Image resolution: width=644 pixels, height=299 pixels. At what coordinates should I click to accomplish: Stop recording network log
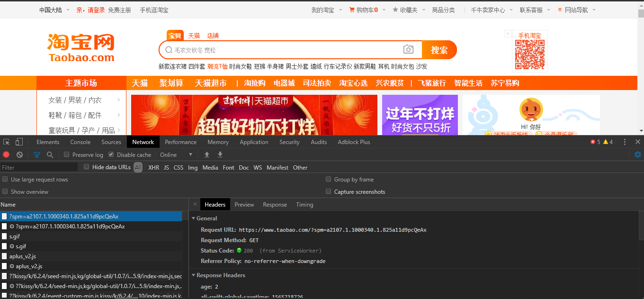click(x=6, y=154)
